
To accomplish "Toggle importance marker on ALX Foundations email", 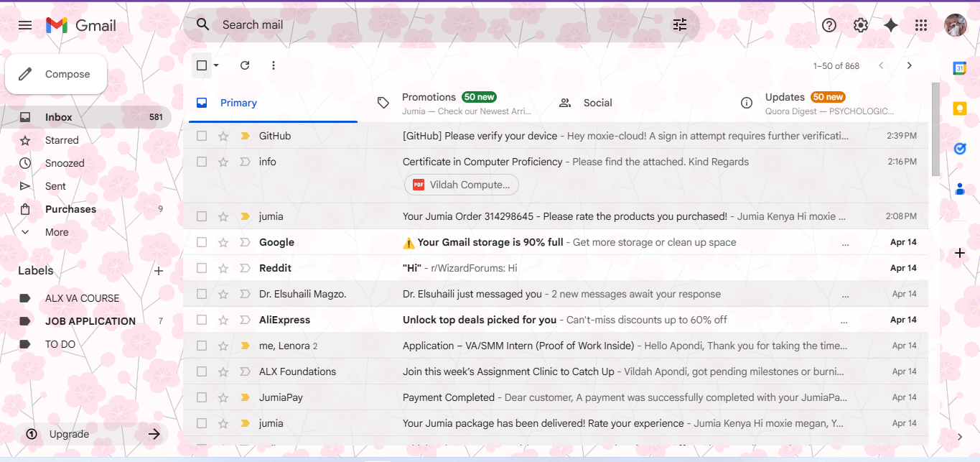I will click(x=245, y=371).
